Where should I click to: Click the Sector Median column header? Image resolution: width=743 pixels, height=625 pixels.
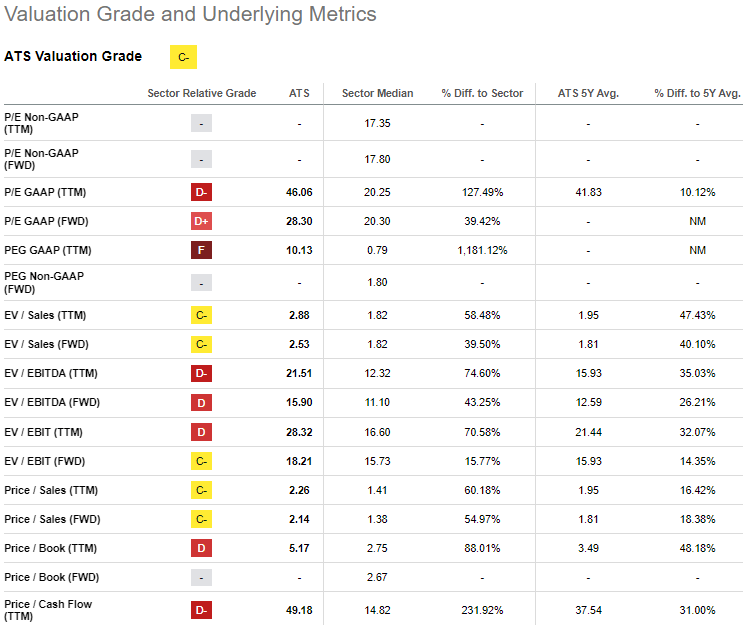click(x=377, y=93)
